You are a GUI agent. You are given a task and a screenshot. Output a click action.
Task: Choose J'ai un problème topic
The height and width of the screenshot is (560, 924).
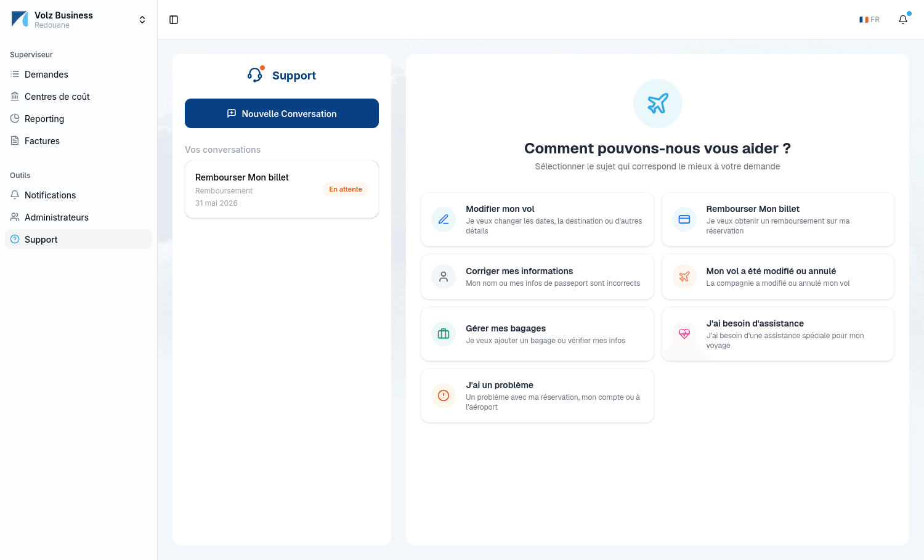coord(537,396)
